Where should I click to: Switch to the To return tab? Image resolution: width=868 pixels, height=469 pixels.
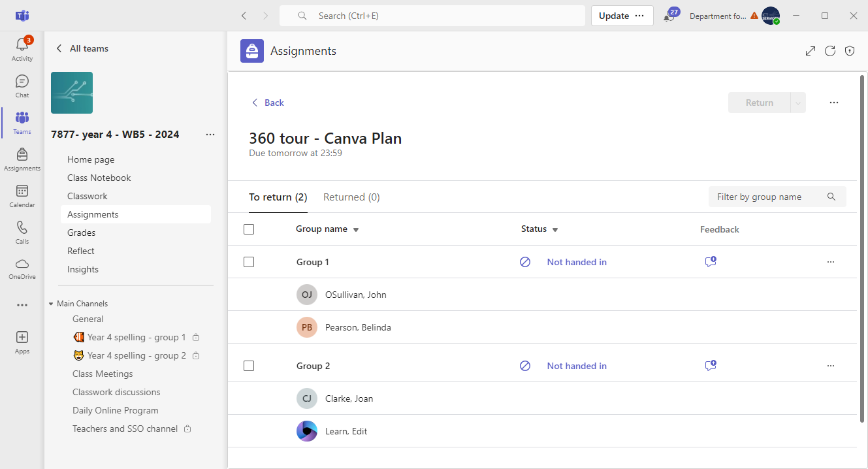[x=278, y=197]
